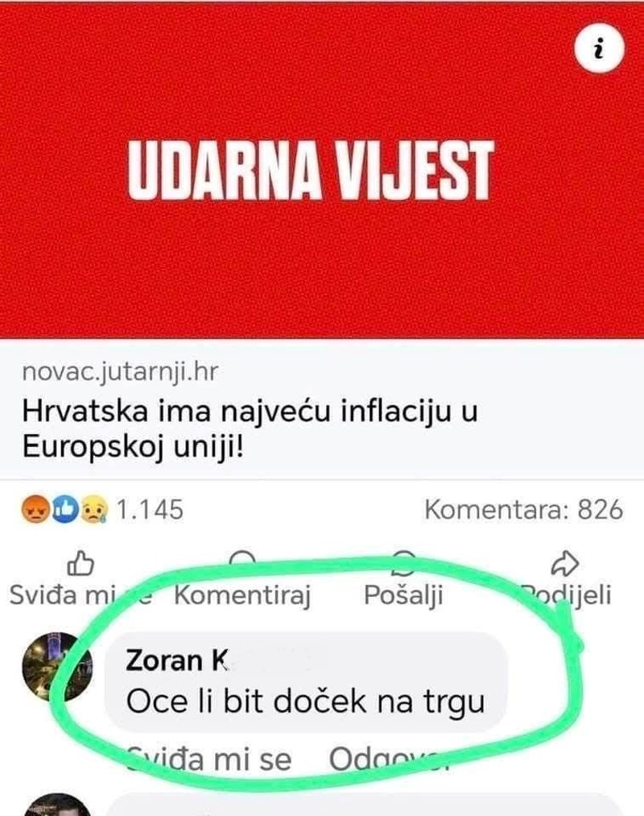Select the Komentiraj action
The image size is (644, 816).
(242, 595)
